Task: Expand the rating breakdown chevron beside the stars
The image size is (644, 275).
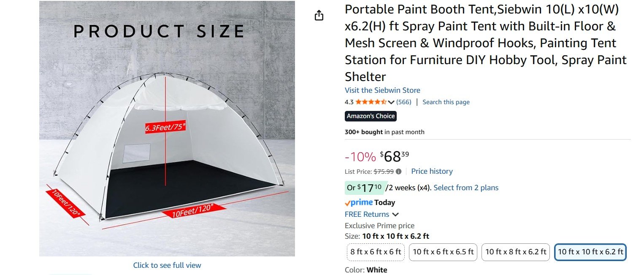Action: 391,102
